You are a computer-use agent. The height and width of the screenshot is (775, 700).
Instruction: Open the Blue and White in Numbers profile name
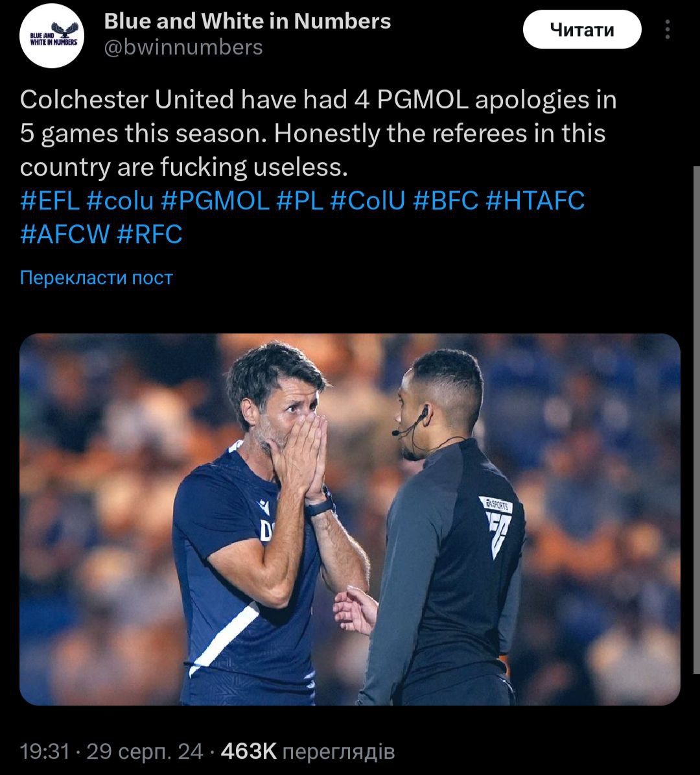[x=247, y=21]
